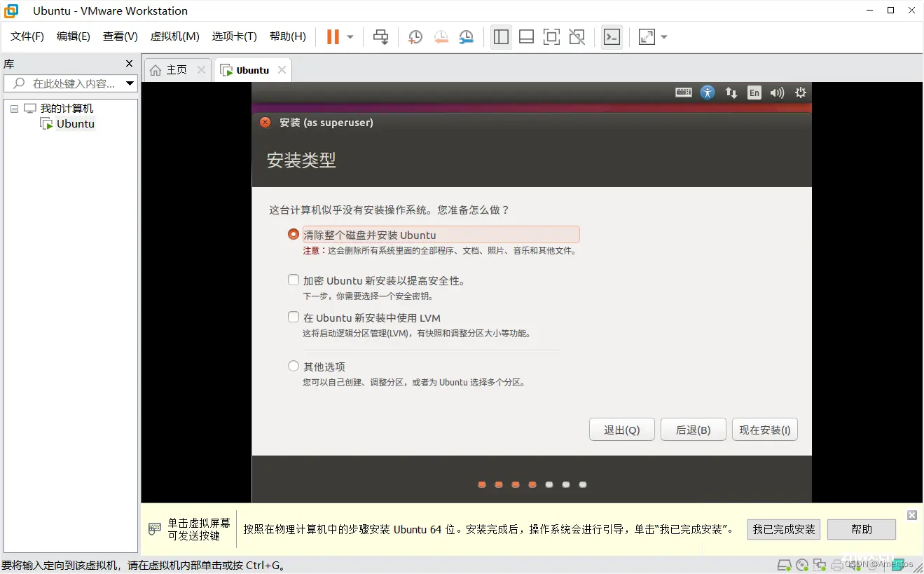Click the hard disk status bar icon
Viewport: 924px width, 574px height.
pos(785,565)
